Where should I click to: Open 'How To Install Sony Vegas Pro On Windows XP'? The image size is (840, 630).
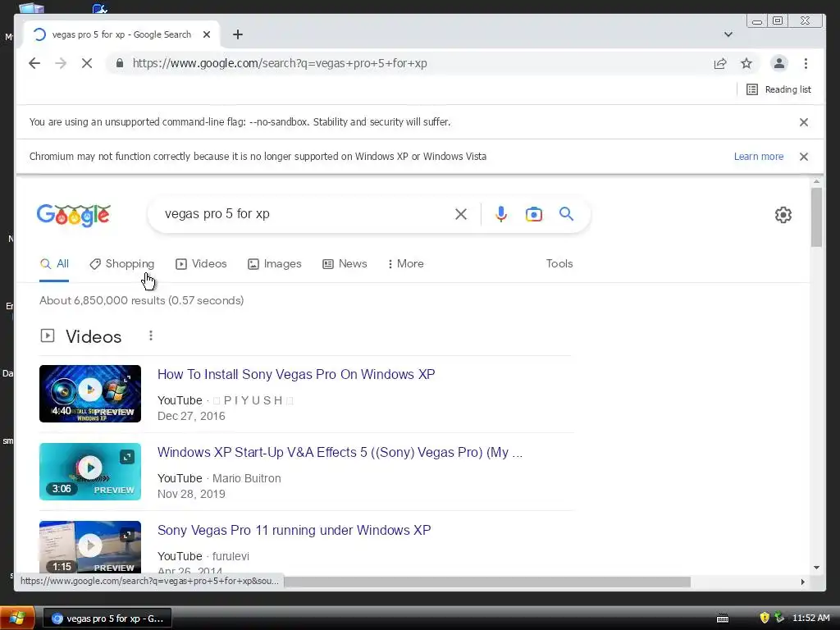296,374
